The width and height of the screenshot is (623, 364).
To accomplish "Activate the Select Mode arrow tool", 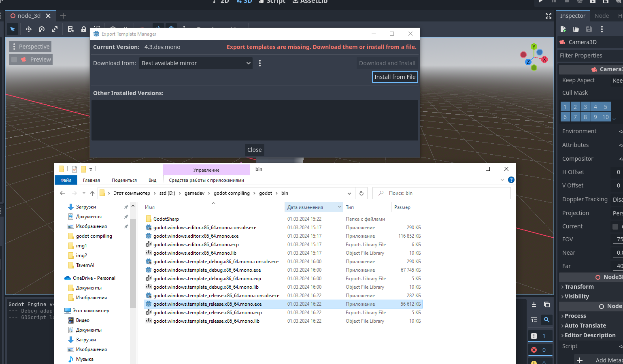I will [x=13, y=29].
